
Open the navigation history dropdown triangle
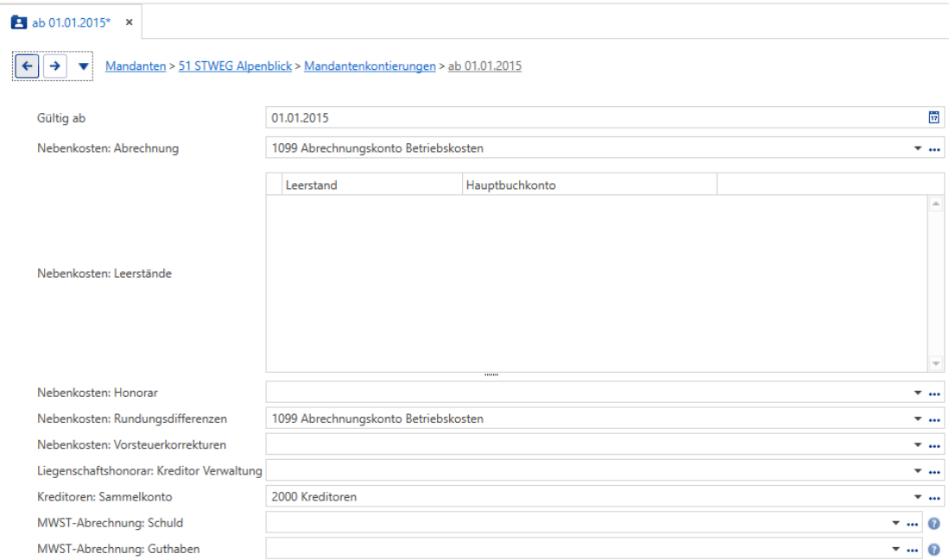point(83,66)
